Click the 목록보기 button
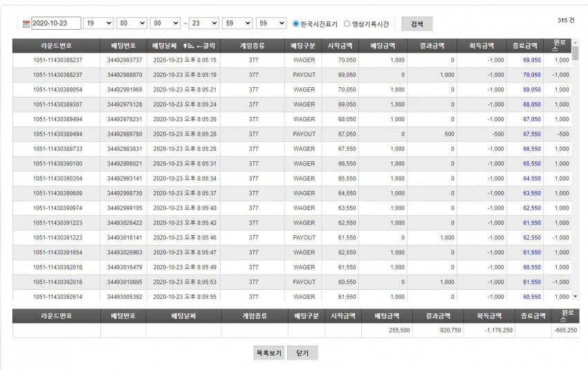588x370 pixels. click(269, 353)
